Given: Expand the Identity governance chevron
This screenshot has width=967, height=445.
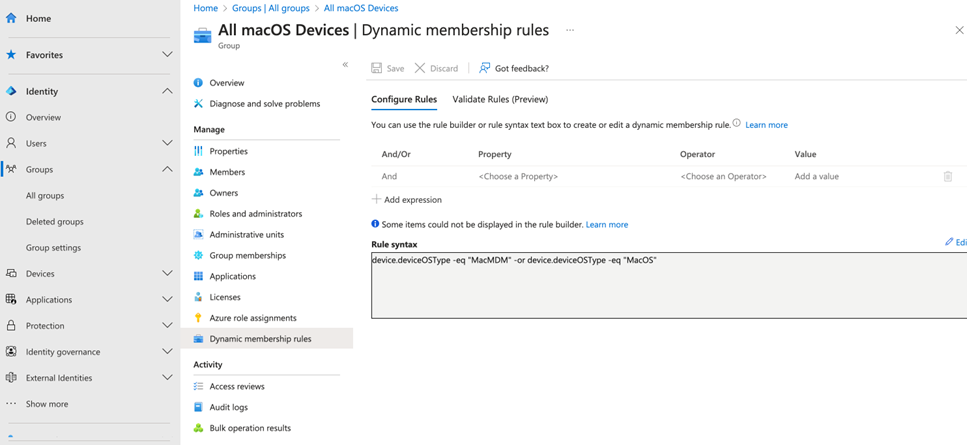Looking at the screenshot, I should pos(167,351).
